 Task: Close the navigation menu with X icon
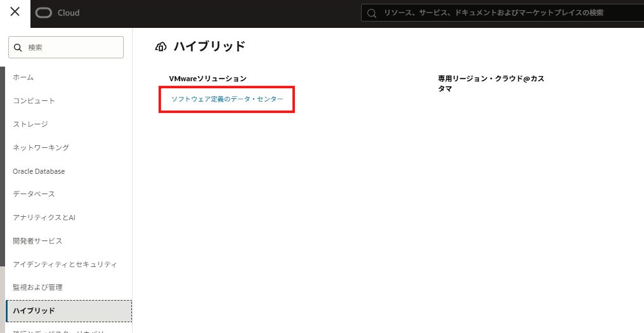(15, 12)
